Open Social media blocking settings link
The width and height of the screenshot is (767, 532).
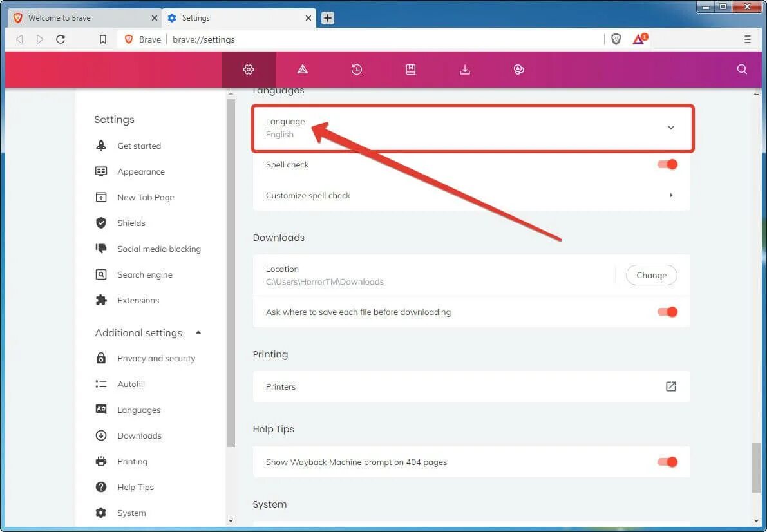(x=159, y=249)
